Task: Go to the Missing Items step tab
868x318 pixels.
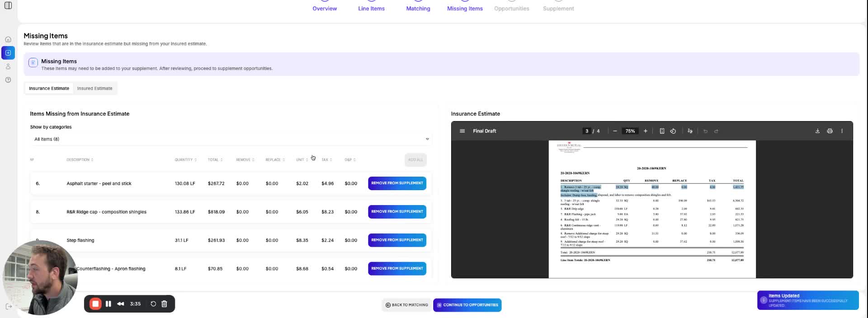Action: (465, 9)
